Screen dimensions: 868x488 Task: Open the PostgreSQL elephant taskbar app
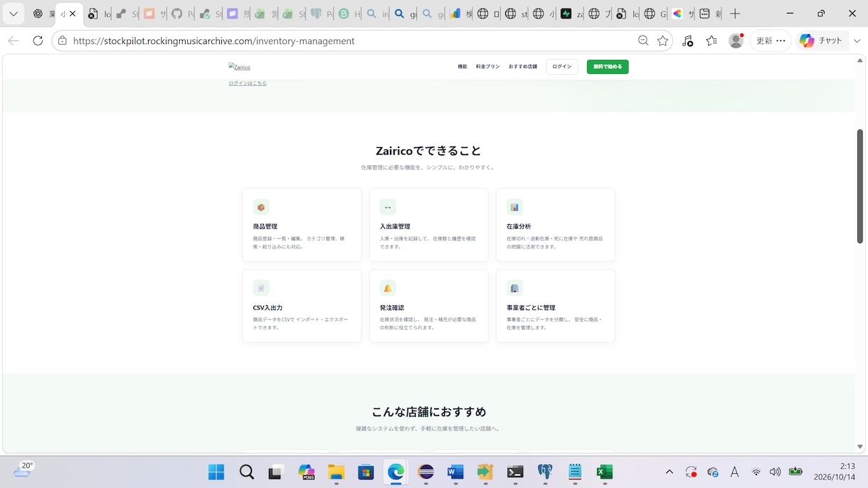(545, 472)
